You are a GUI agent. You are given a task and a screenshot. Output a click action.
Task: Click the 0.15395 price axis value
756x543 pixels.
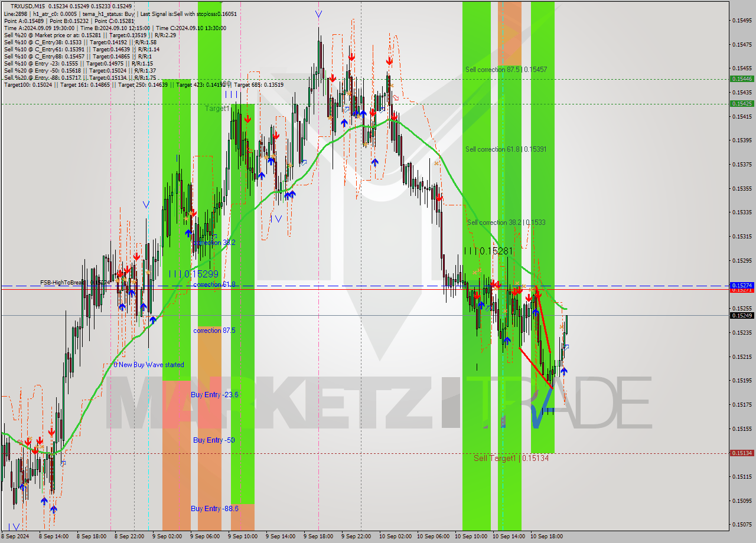click(x=742, y=140)
